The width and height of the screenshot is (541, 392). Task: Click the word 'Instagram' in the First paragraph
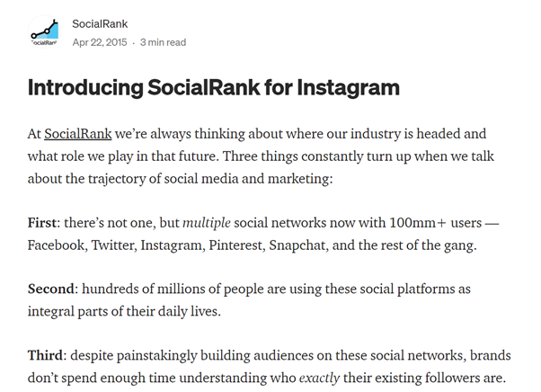point(171,245)
